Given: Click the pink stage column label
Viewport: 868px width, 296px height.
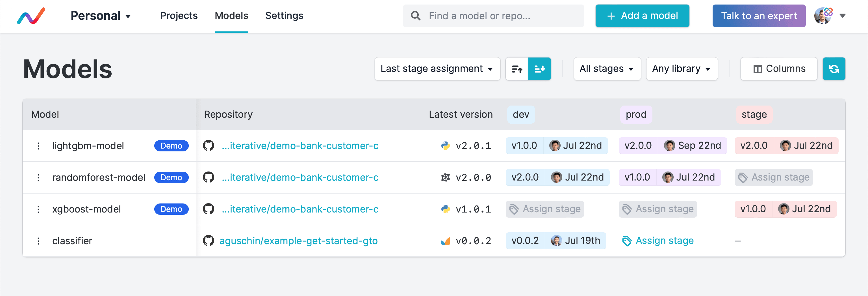Looking at the screenshot, I should pyautogui.click(x=754, y=115).
